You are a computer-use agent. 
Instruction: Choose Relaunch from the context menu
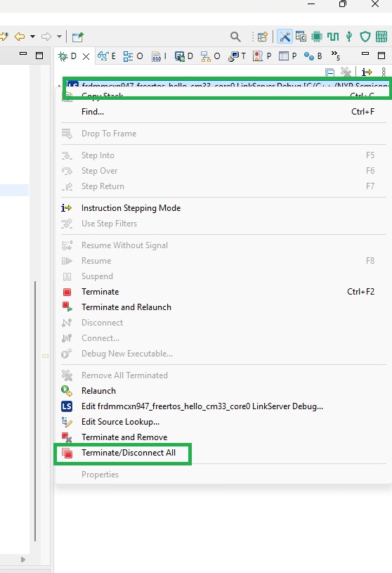[223, 391]
